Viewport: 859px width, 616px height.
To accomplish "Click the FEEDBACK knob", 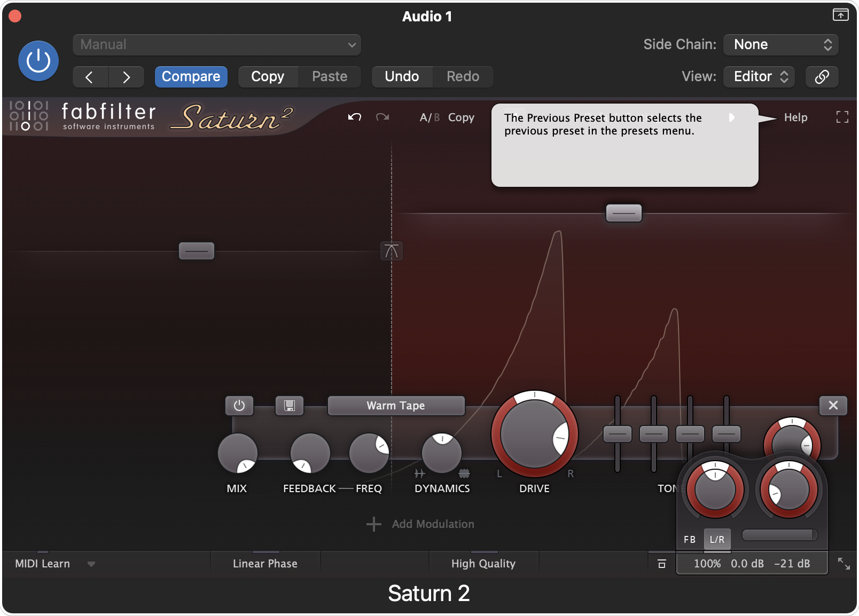I will [x=310, y=453].
